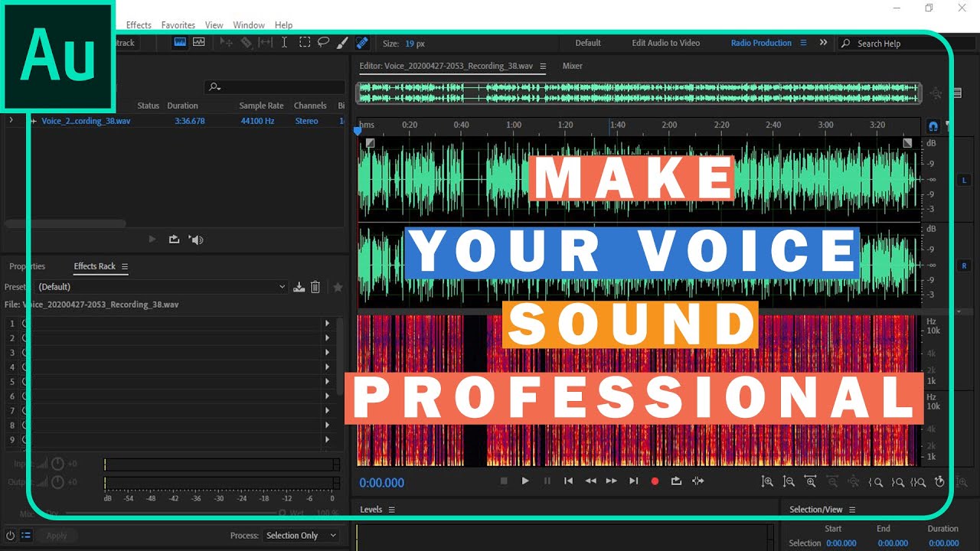Viewport: 980px width, 551px height.
Task: Open the Radio Production workspace
Action: coord(761,43)
